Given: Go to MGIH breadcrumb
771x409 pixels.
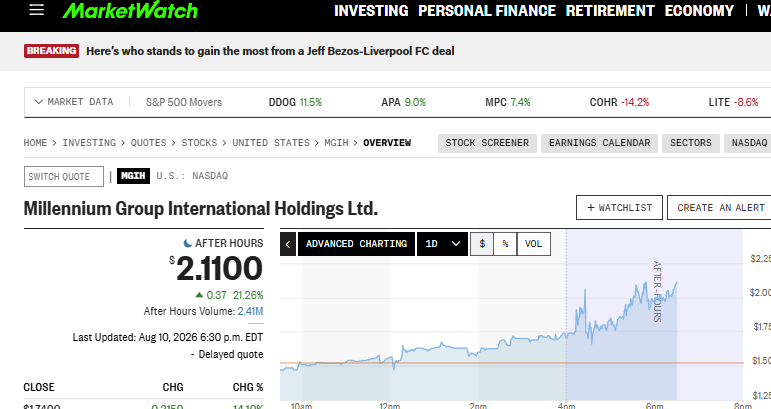Looking at the screenshot, I should (x=336, y=143).
